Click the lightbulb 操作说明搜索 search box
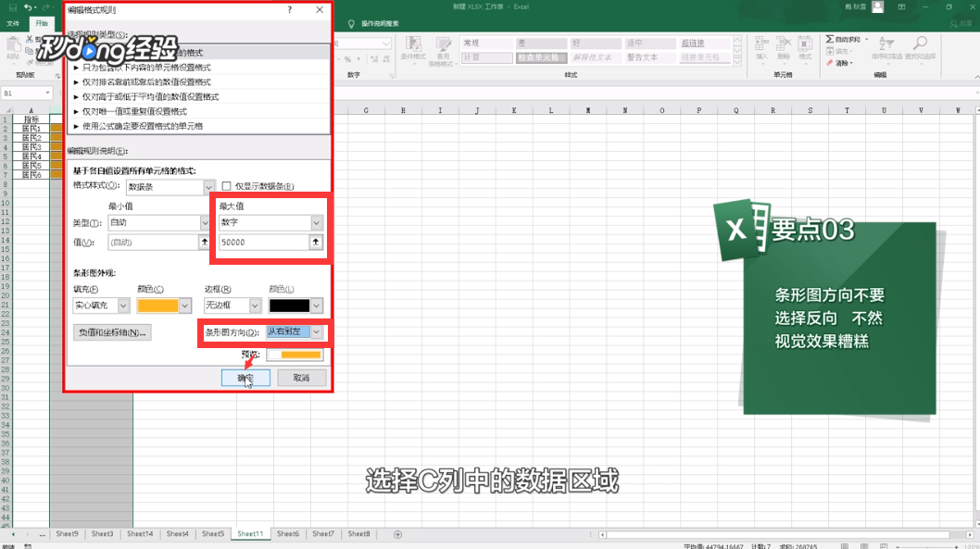The height and width of the screenshot is (549, 980). pos(373,24)
